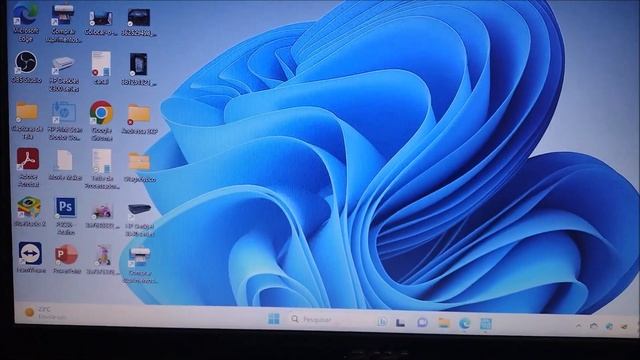The width and height of the screenshot is (640, 360).
Task: Open the dark photo thumbnail in the top row
Action: (139, 22)
